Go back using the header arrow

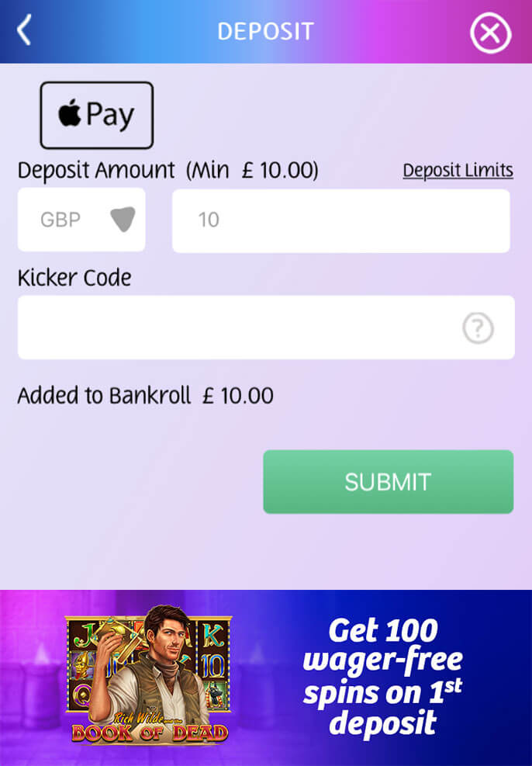(x=24, y=30)
